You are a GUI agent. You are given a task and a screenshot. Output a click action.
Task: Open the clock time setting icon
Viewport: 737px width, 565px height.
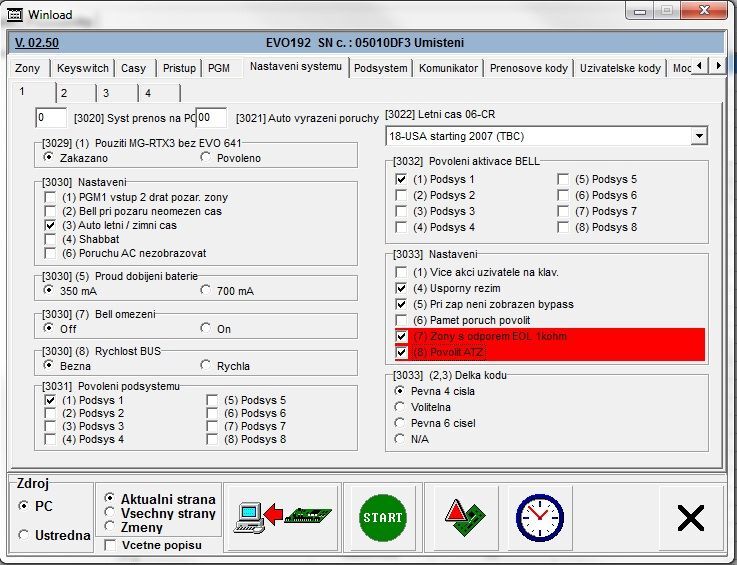pos(539,517)
